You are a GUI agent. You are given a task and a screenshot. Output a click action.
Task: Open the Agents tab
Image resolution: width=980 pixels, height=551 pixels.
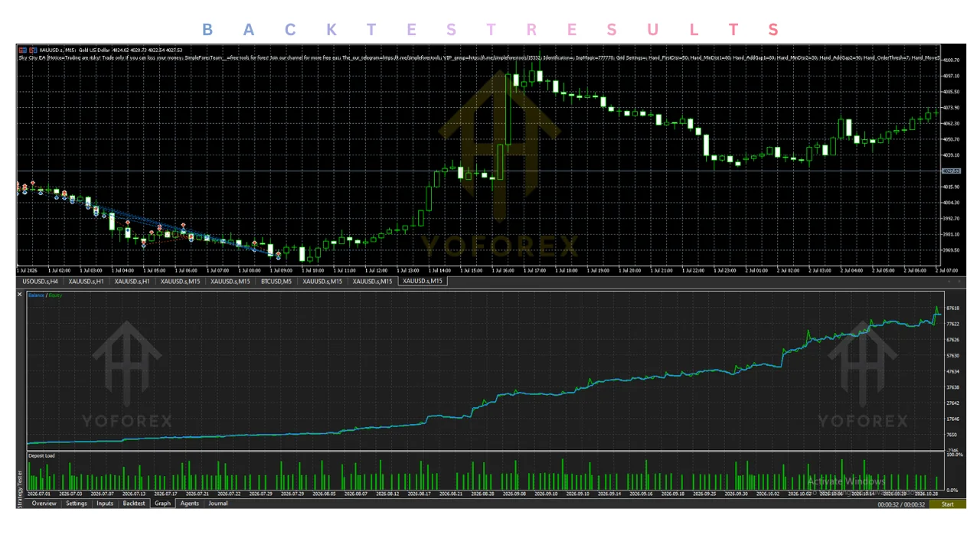click(x=190, y=504)
